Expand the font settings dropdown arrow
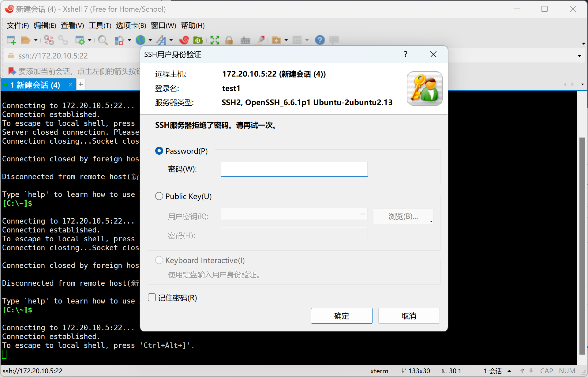The height and width of the screenshot is (377, 588). (170, 40)
